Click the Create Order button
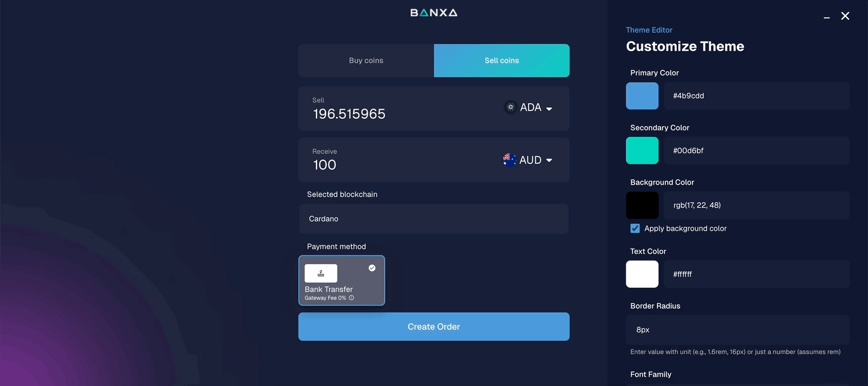Image resolution: width=868 pixels, height=386 pixels. point(433,326)
